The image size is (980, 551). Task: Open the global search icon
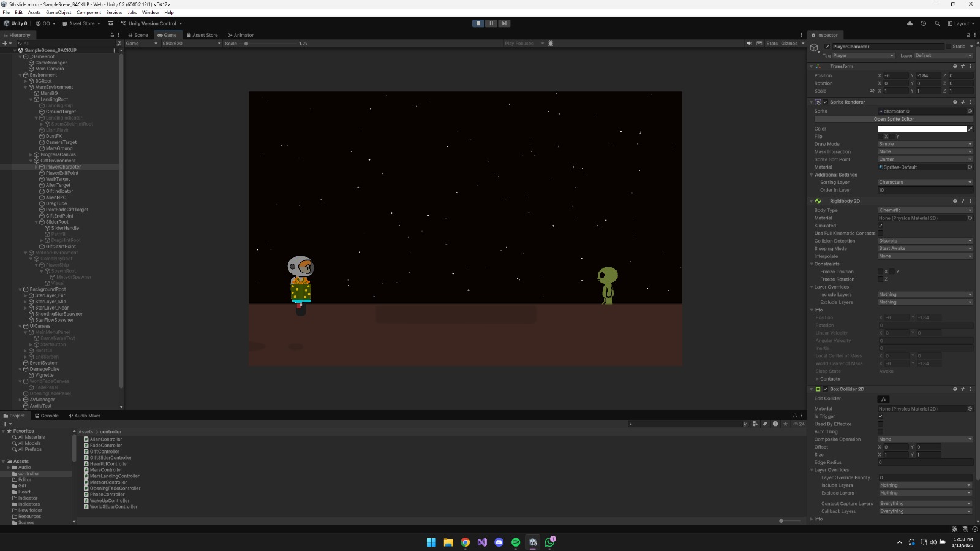[x=937, y=23]
